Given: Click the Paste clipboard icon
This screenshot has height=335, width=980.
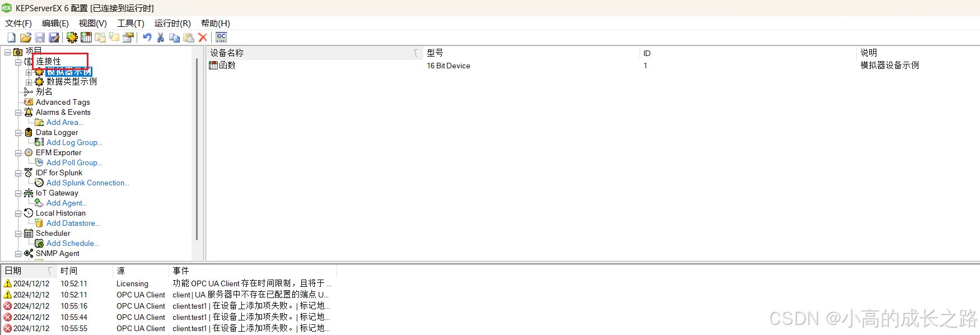Looking at the screenshot, I should pos(189,38).
